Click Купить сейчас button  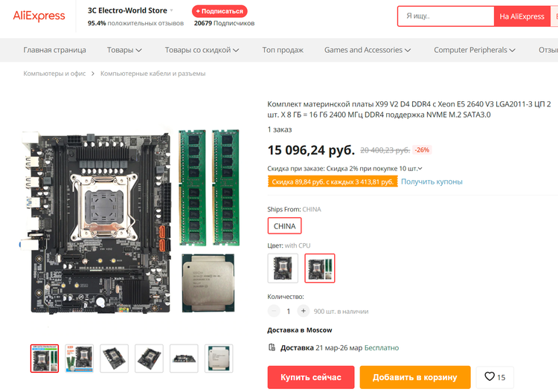(x=311, y=377)
